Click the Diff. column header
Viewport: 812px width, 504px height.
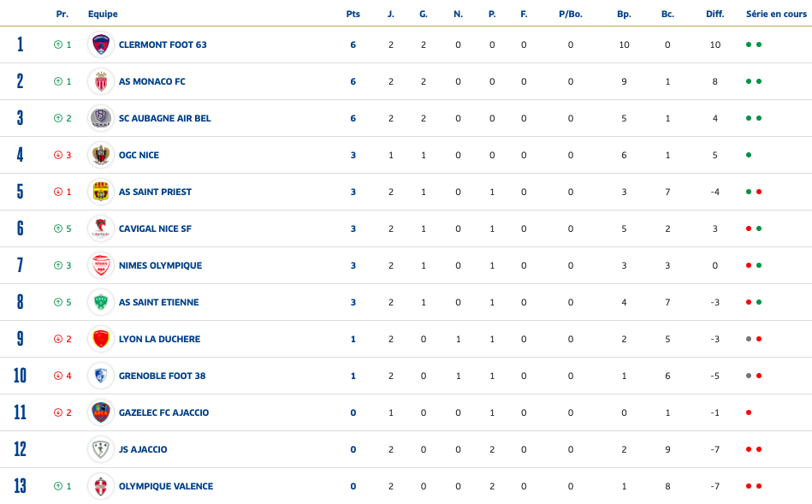[715, 14]
